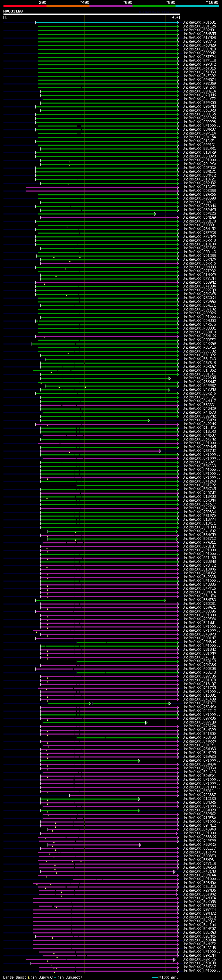Image resolution: width=222 pixels, height=980 pixels.
Task: Select label UniRef100_B6H3V3
Action: pos(199,156)
